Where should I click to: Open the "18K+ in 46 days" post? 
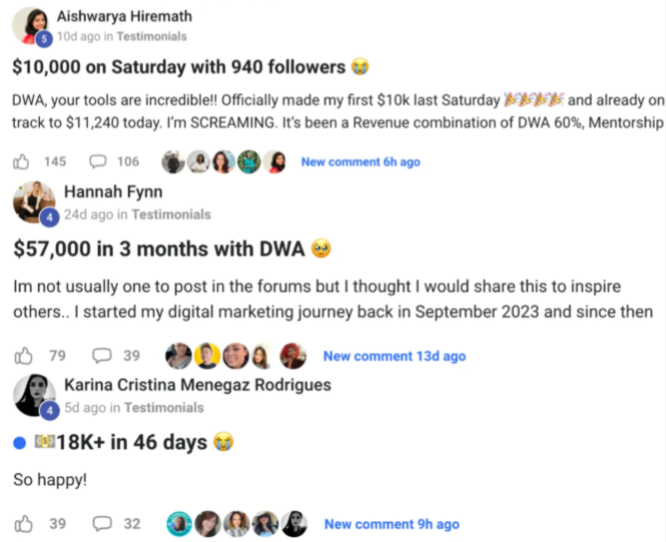pyautogui.click(x=128, y=442)
